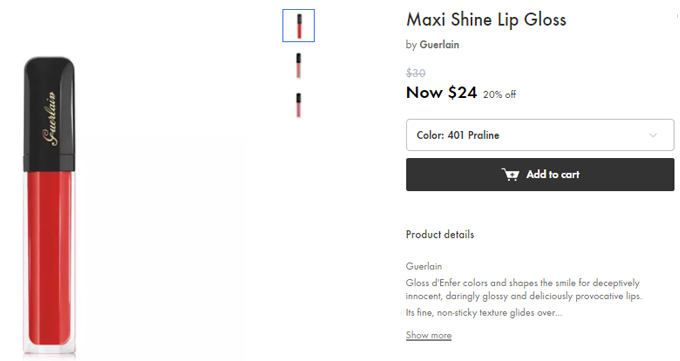
Task: Click the truncated 'Its fine, non-sticky texture' line
Action: tap(484, 313)
